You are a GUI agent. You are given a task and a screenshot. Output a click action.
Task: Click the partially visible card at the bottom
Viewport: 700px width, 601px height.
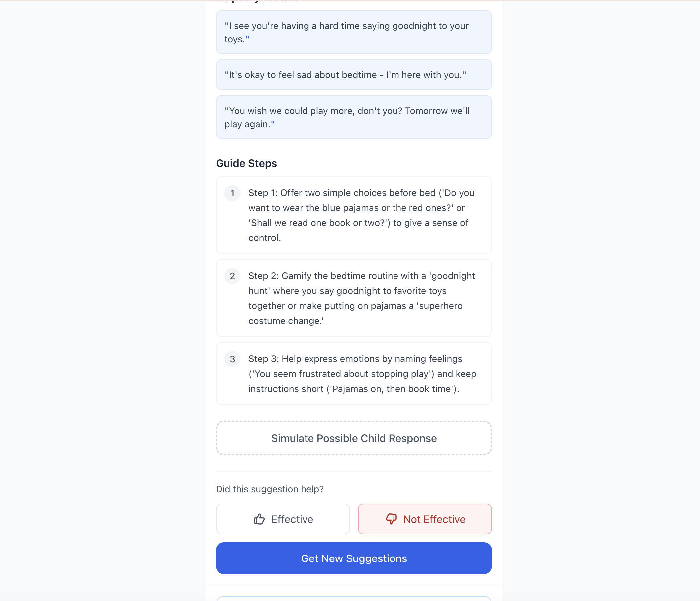coord(354,598)
